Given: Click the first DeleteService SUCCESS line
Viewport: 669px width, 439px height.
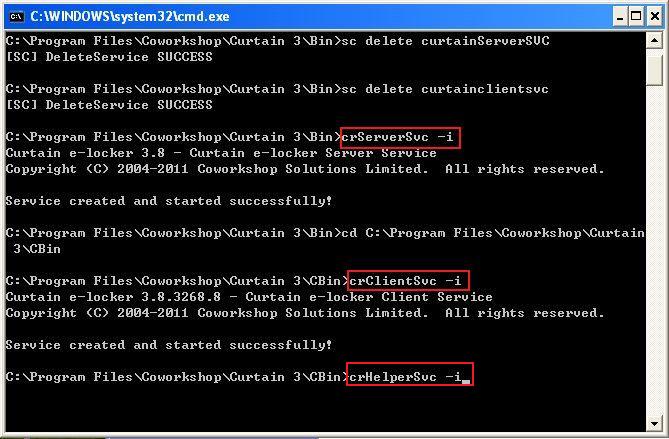Looking at the screenshot, I should 109,57.
